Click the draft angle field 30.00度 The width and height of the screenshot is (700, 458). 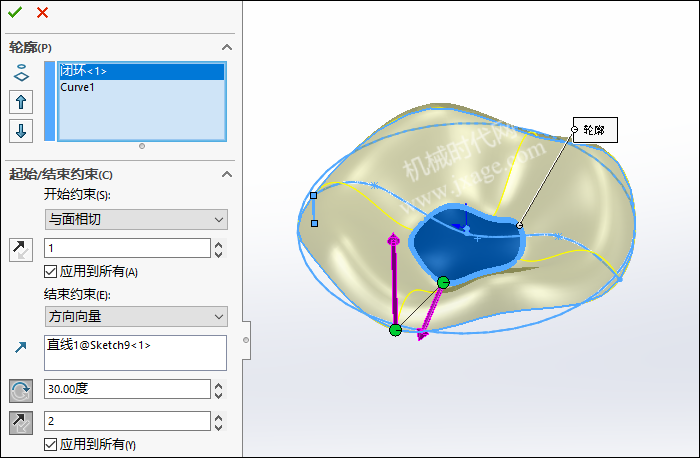click(x=127, y=389)
